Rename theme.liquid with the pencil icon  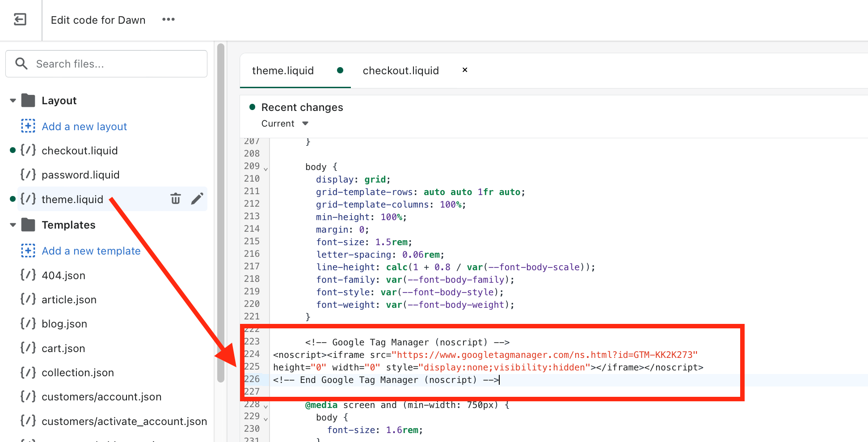coord(197,199)
